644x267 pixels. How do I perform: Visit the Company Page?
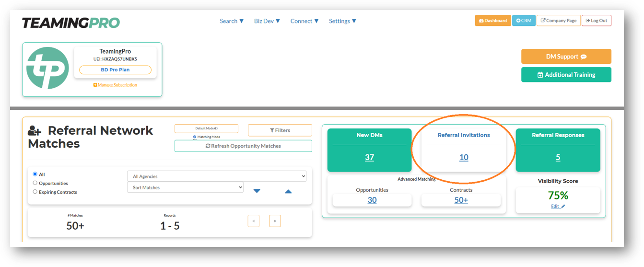[x=559, y=21]
